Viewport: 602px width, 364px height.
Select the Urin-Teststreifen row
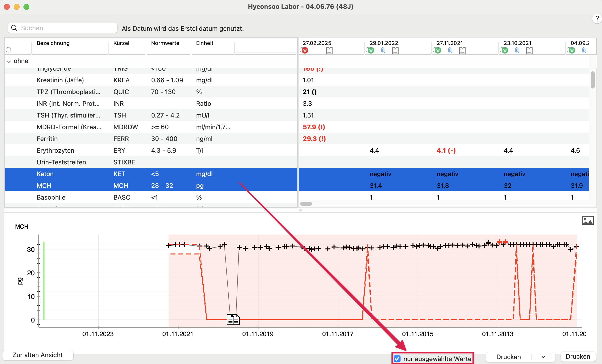click(151, 162)
